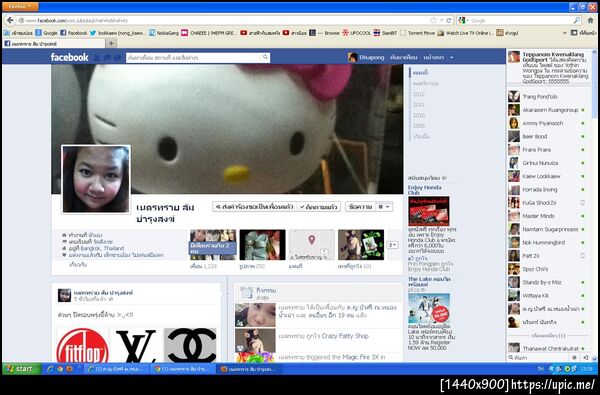This screenshot has height=395, width=600.
Task: Go back with the browser back arrow
Action: 11,20
